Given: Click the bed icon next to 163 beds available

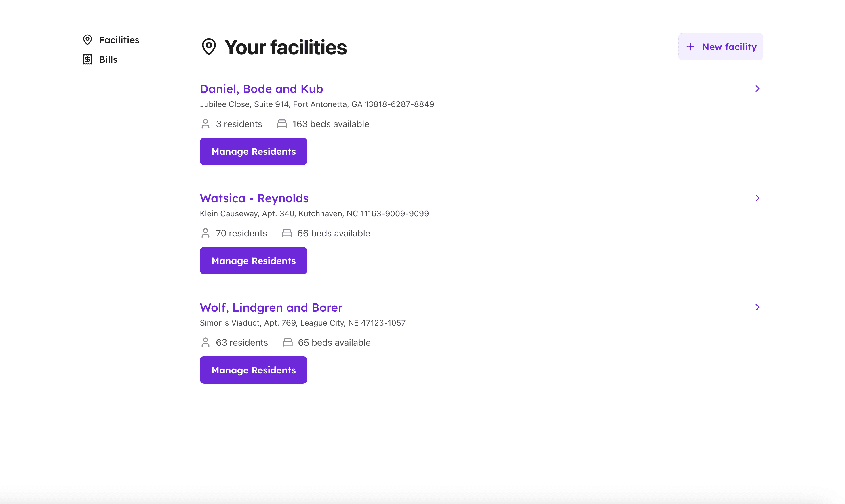Looking at the screenshot, I should point(282,124).
